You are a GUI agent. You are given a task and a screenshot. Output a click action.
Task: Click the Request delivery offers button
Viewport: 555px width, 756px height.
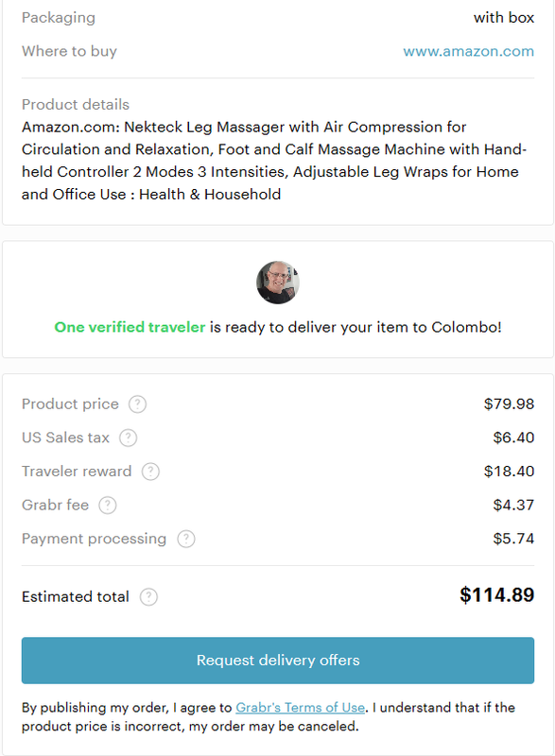(x=278, y=661)
